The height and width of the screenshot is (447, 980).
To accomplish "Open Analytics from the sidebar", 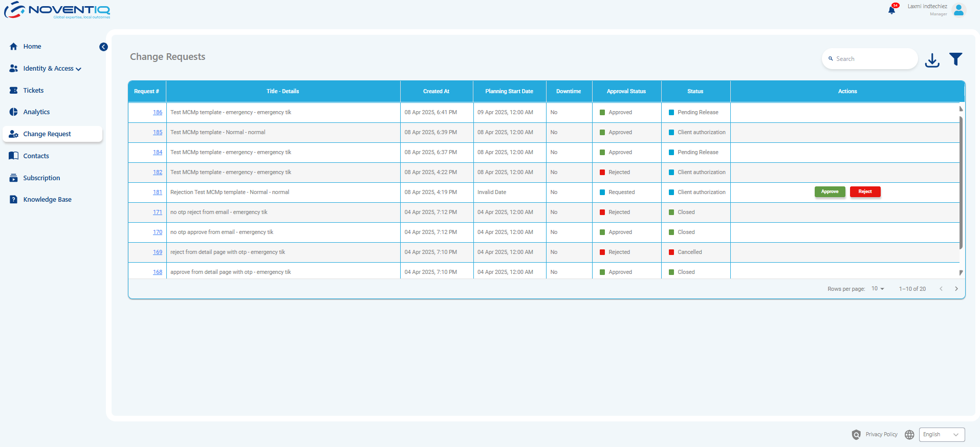I will coord(36,112).
